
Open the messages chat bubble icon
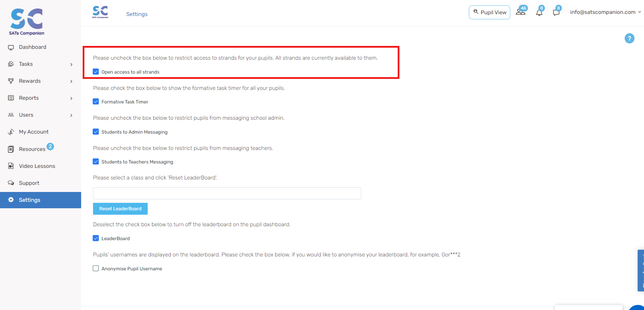(556, 13)
